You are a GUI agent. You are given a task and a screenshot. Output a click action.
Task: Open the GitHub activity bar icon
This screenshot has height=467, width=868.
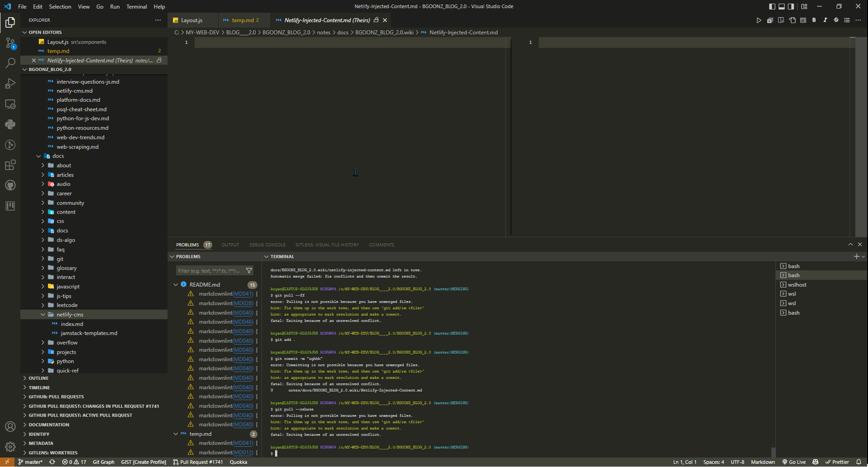(10, 185)
